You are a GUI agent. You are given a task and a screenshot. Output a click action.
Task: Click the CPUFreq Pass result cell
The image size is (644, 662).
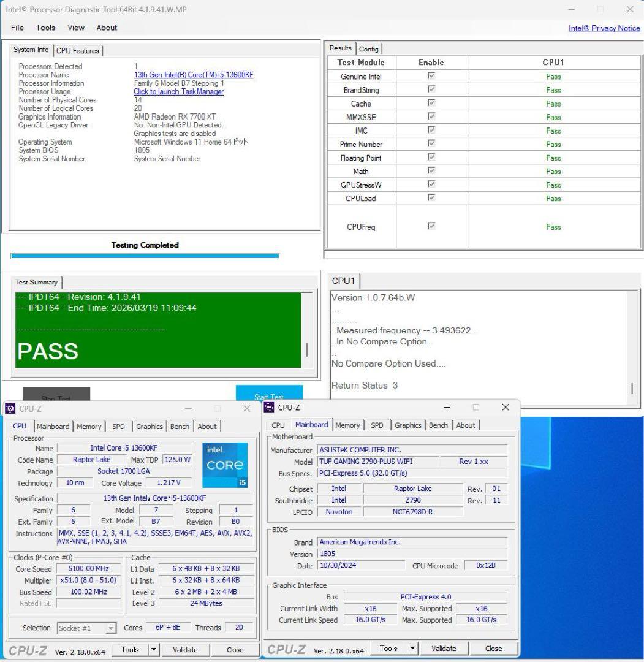coord(554,227)
